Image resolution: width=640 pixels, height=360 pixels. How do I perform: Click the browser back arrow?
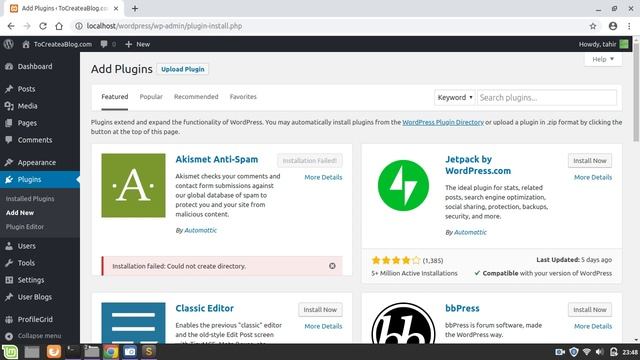click(11, 26)
